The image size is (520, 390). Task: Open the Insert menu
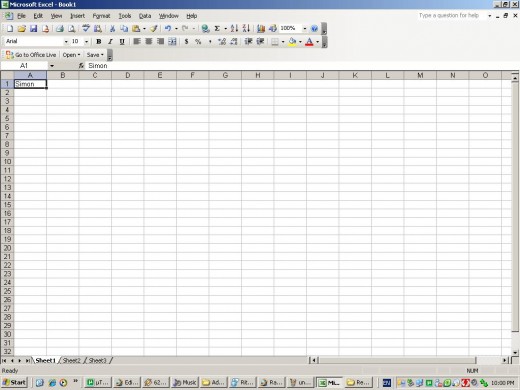click(x=77, y=16)
